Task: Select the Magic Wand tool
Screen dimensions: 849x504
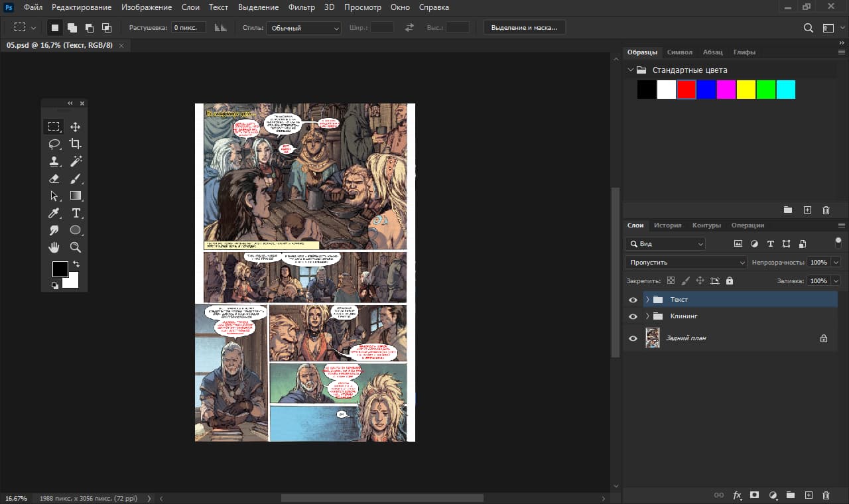Action: pos(76,161)
